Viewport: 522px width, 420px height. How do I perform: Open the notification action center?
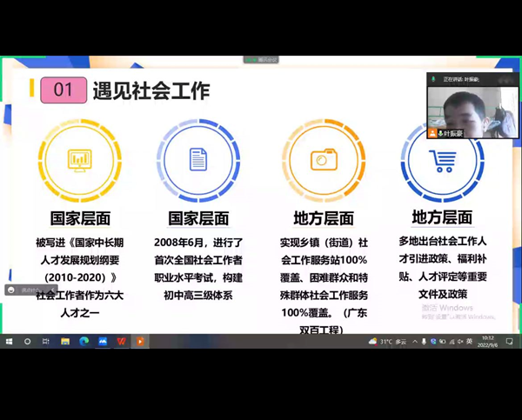click(509, 342)
